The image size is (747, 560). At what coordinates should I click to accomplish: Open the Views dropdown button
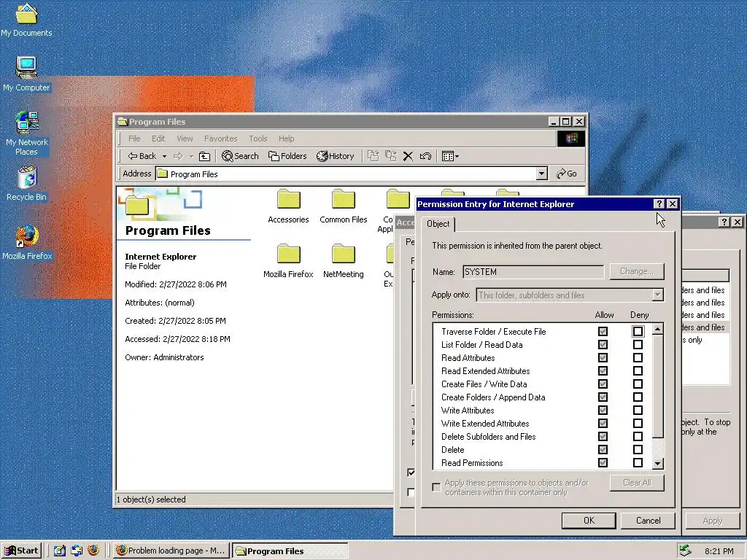tap(450, 156)
